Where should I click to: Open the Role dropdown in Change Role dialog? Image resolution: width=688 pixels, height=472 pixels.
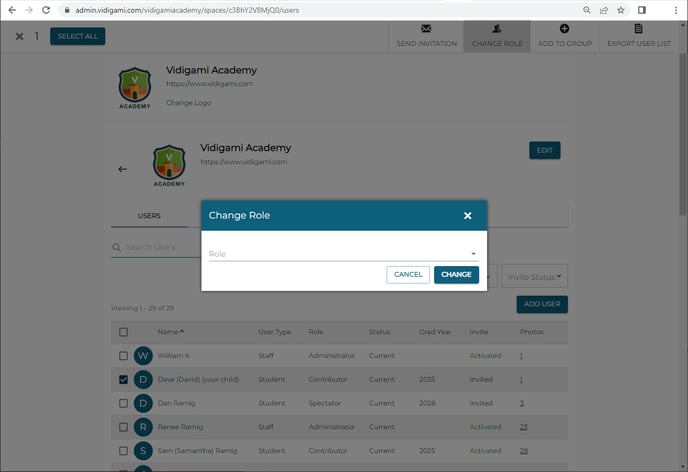tap(344, 254)
